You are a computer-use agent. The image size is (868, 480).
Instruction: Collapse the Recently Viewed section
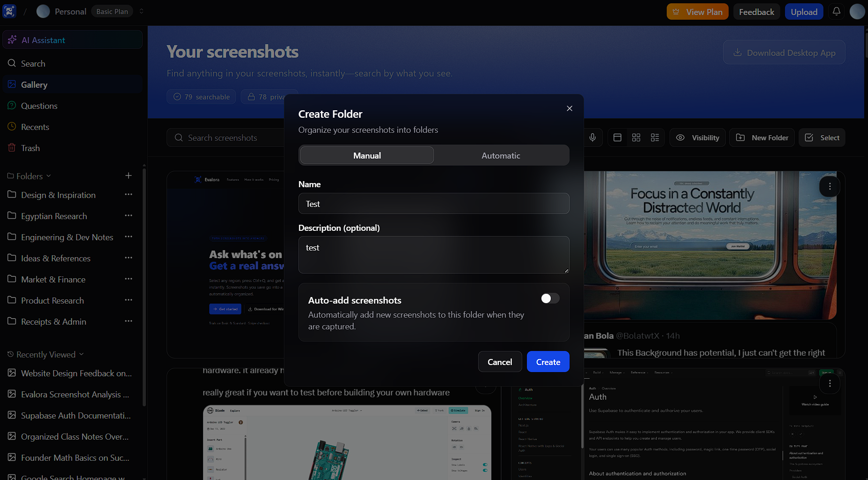82,354
